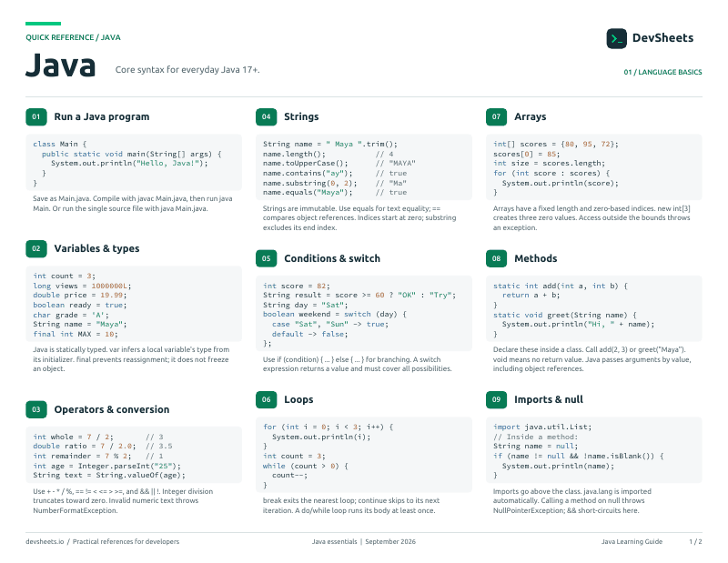Click the Integer.parseInt("25") code line
The width and height of the screenshot is (728, 563).
coord(106,466)
